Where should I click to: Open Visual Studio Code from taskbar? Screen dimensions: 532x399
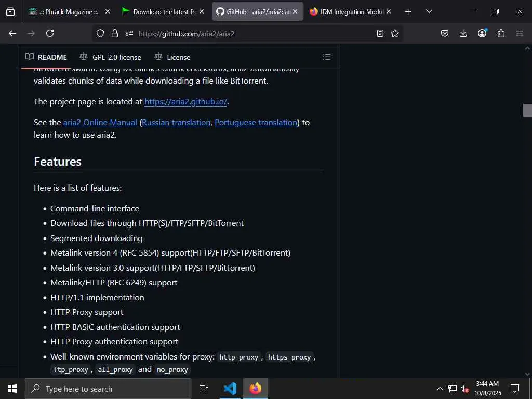point(230,389)
